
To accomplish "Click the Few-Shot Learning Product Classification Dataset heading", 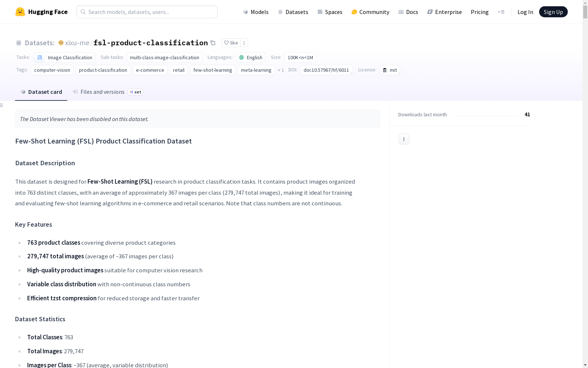I will click(103, 141).
